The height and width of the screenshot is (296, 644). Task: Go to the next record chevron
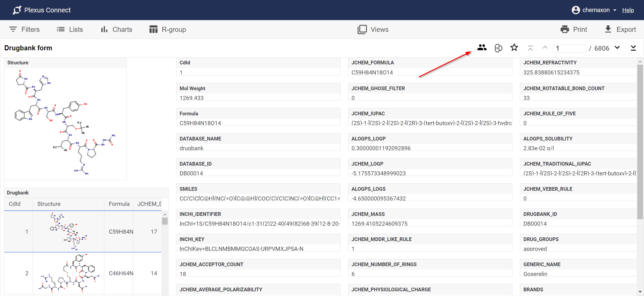coord(617,48)
